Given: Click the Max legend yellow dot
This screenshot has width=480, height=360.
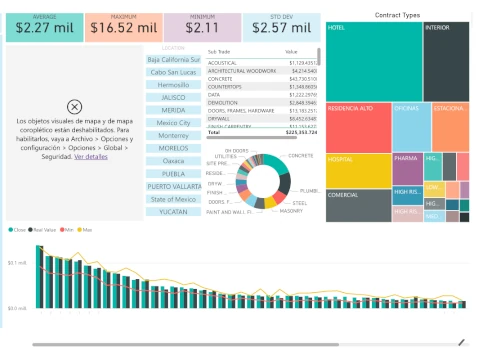Looking at the screenshot, I should point(79,230).
